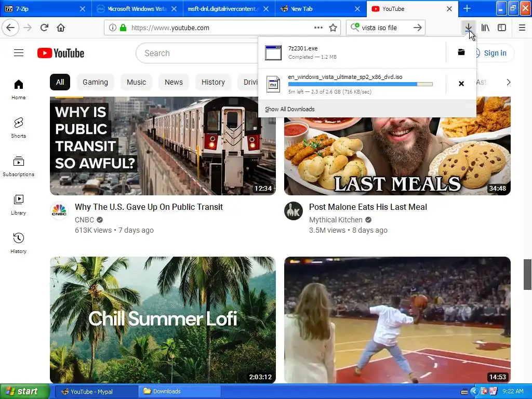Open YouTube guide menu icon
Image resolution: width=532 pixels, height=399 pixels.
tap(19, 53)
